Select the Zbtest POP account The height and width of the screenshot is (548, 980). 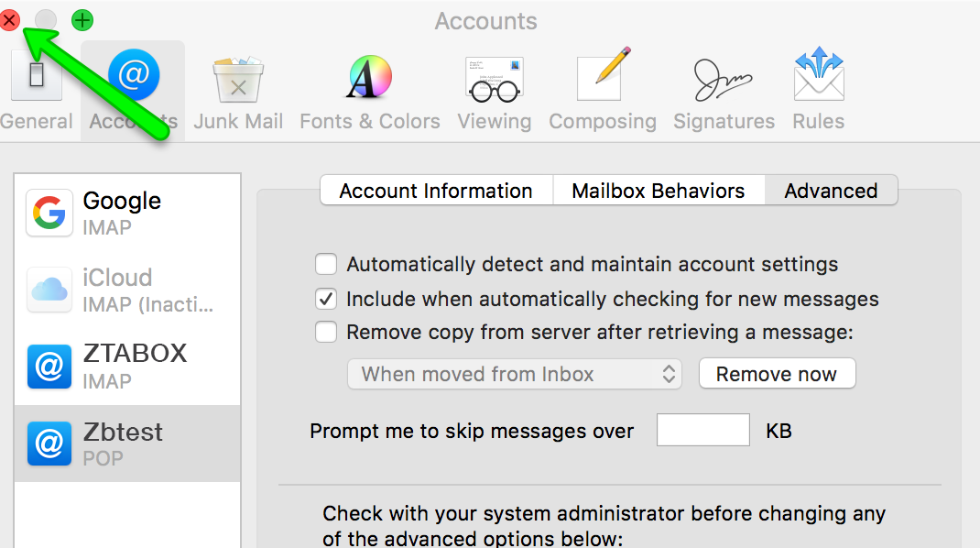click(127, 444)
